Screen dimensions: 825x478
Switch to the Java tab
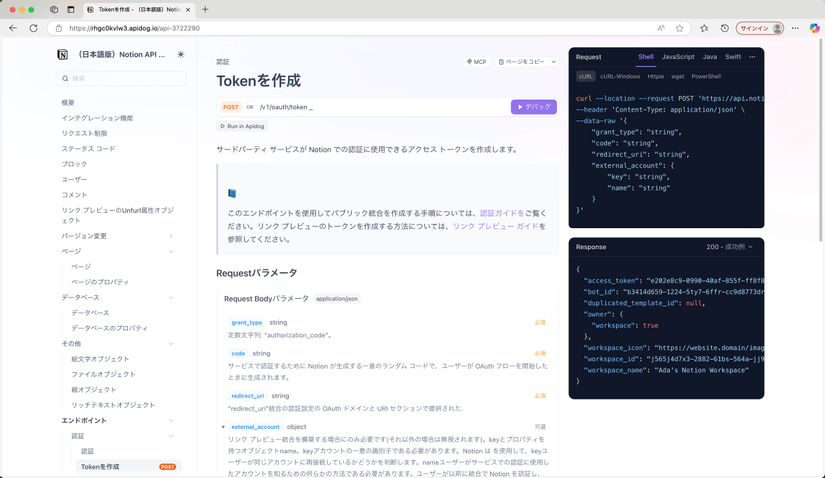(x=710, y=57)
